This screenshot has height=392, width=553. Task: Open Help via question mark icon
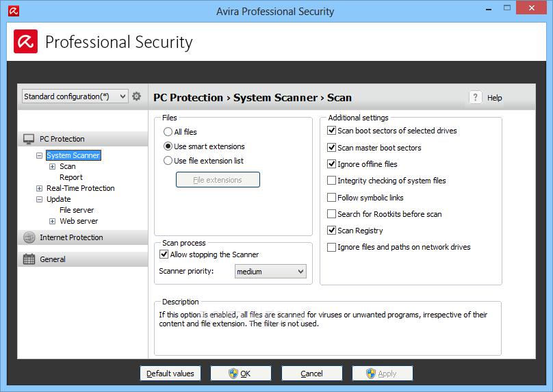tap(475, 97)
